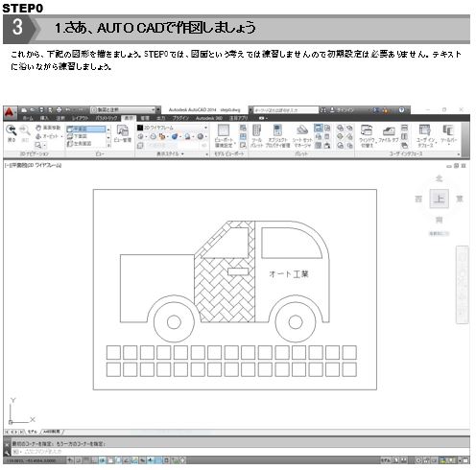Open the 2Dワイヤフレーム visual style dropdown
Screen dimensions: 476x470
[173, 128]
